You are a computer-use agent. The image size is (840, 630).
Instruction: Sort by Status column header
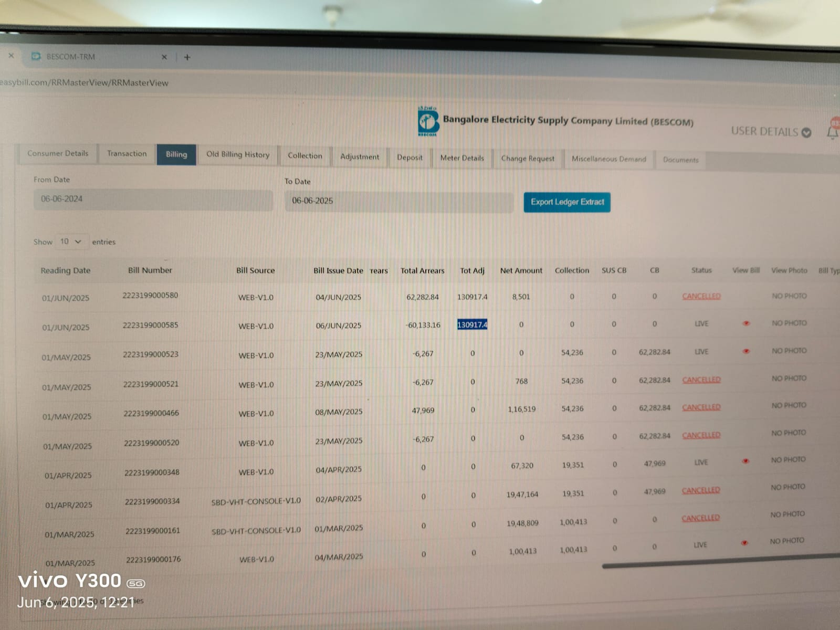pos(701,270)
